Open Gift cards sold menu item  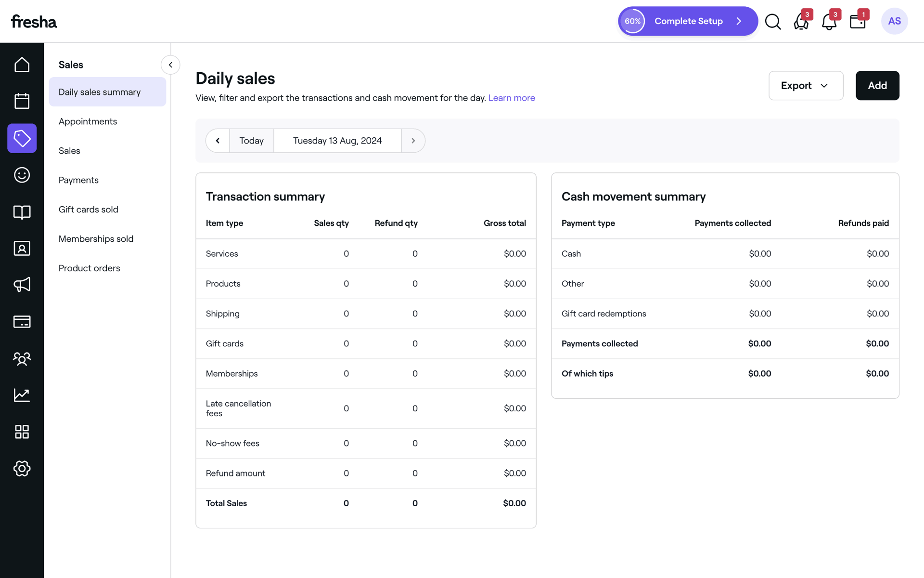click(107, 210)
